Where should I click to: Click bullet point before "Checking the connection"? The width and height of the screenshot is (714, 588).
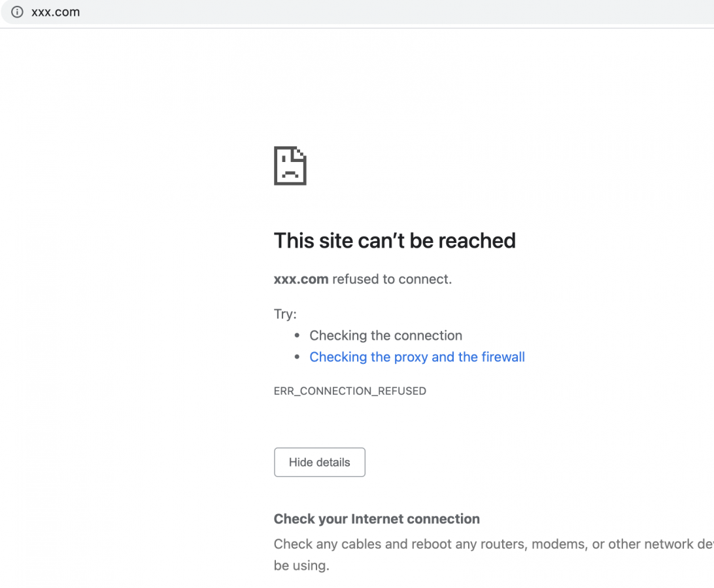297,335
